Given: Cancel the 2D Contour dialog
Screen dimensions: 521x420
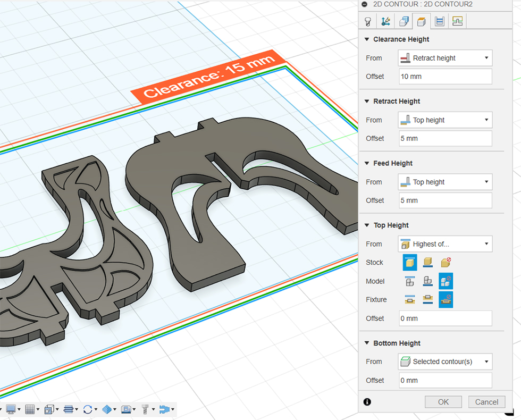Looking at the screenshot, I should pyautogui.click(x=486, y=402).
